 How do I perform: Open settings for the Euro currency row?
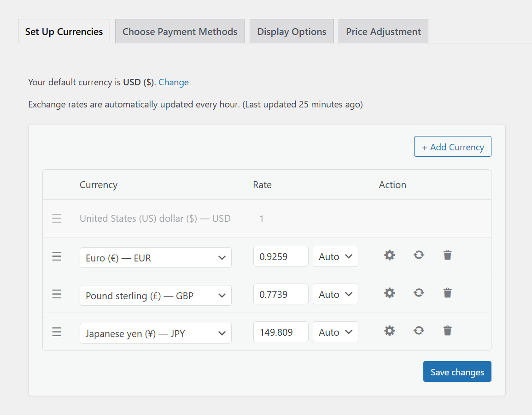tap(389, 255)
